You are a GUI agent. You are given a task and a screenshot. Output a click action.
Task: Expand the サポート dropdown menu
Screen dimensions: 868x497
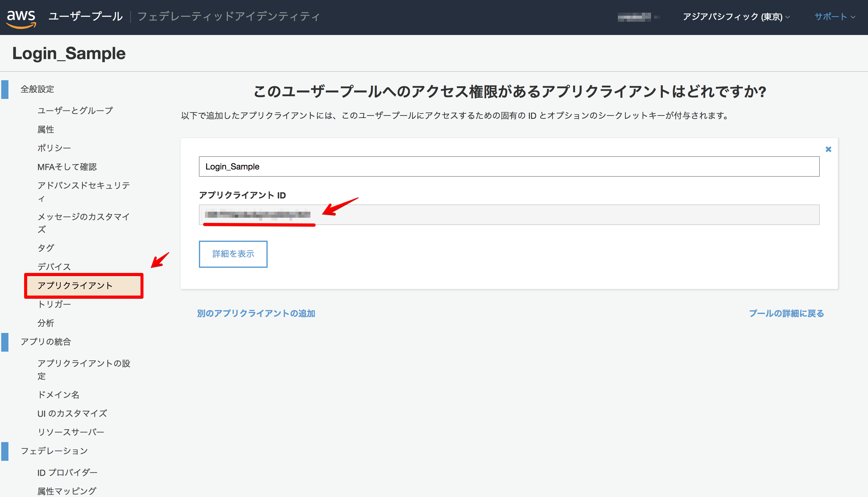tap(835, 17)
